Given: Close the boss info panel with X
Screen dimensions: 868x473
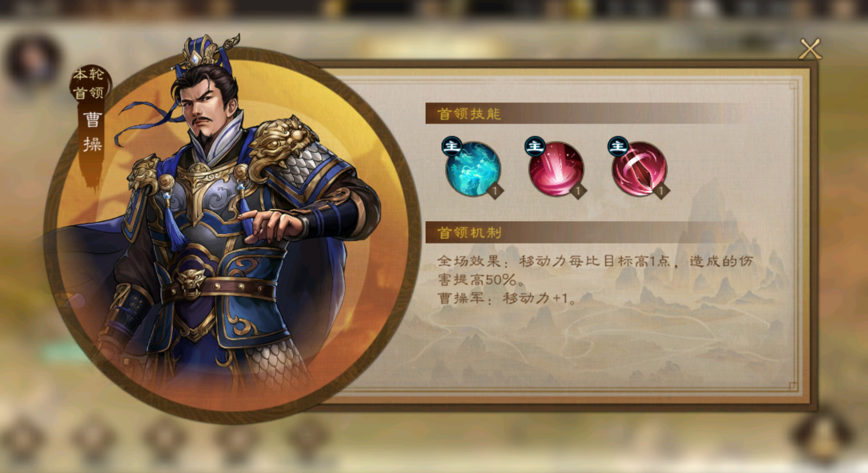Looking at the screenshot, I should [810, 49].
